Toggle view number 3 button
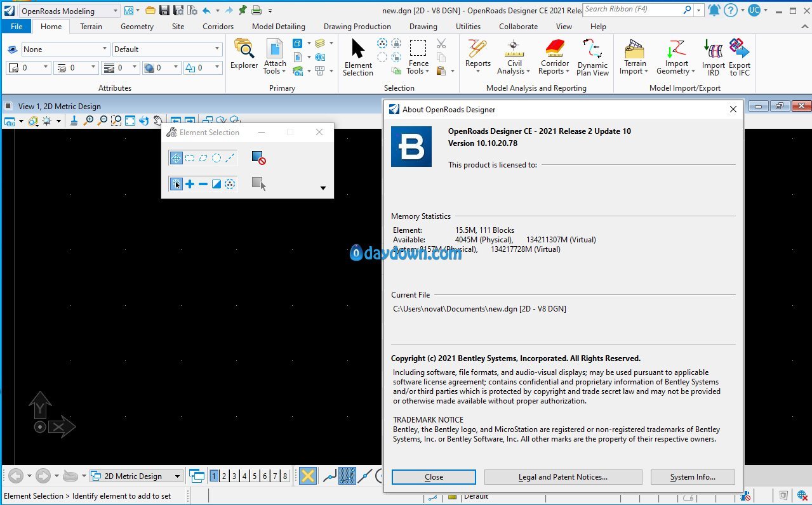812x505 pixels. coord(234,476)
